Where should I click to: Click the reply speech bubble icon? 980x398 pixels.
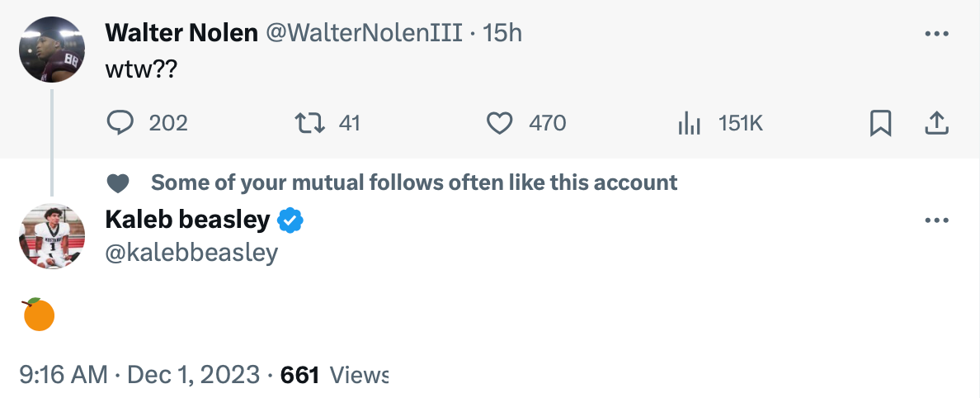coord(121,124)
